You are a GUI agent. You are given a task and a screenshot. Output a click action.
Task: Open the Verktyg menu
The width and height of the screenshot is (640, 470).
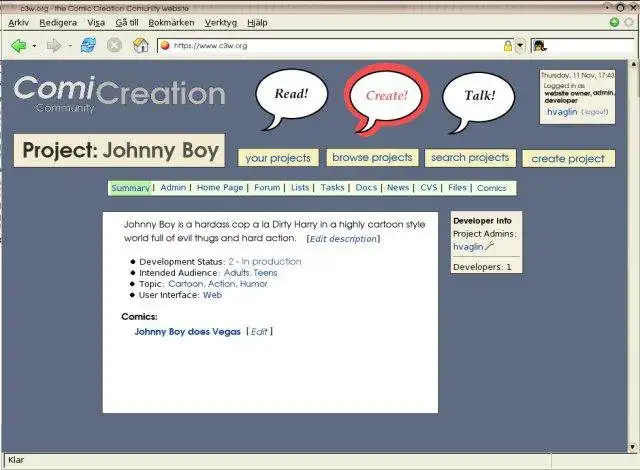(x=221, y=23)
